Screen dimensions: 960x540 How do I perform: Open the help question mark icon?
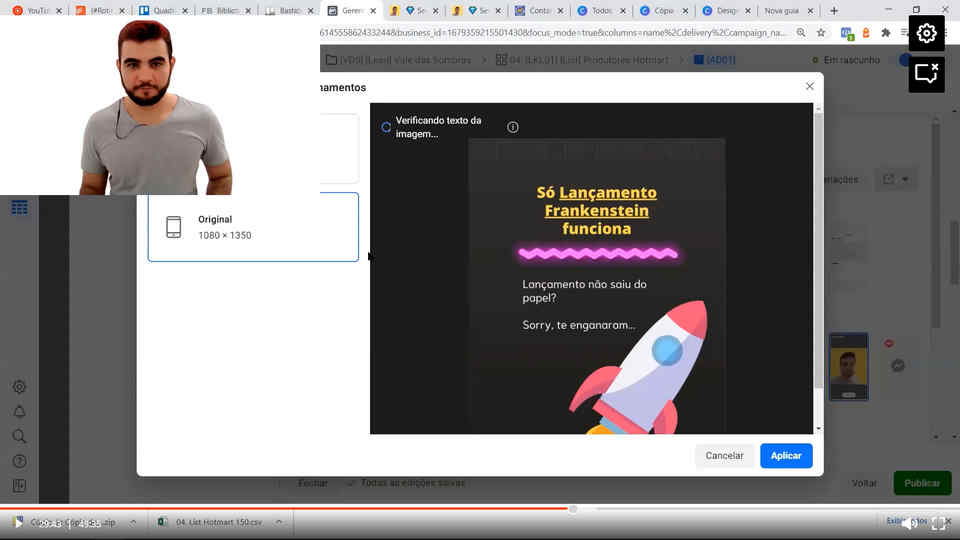click(19, 461)
